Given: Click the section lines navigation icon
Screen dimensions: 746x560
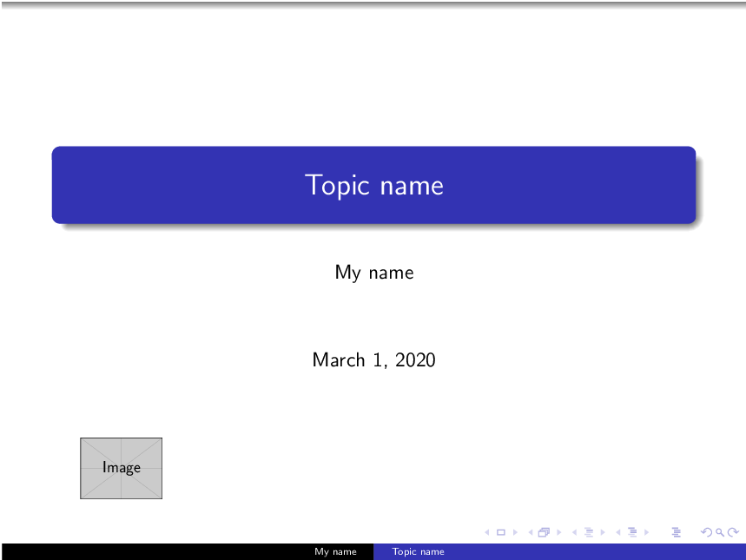Looking at the screenshot, I should coord(632,532).
